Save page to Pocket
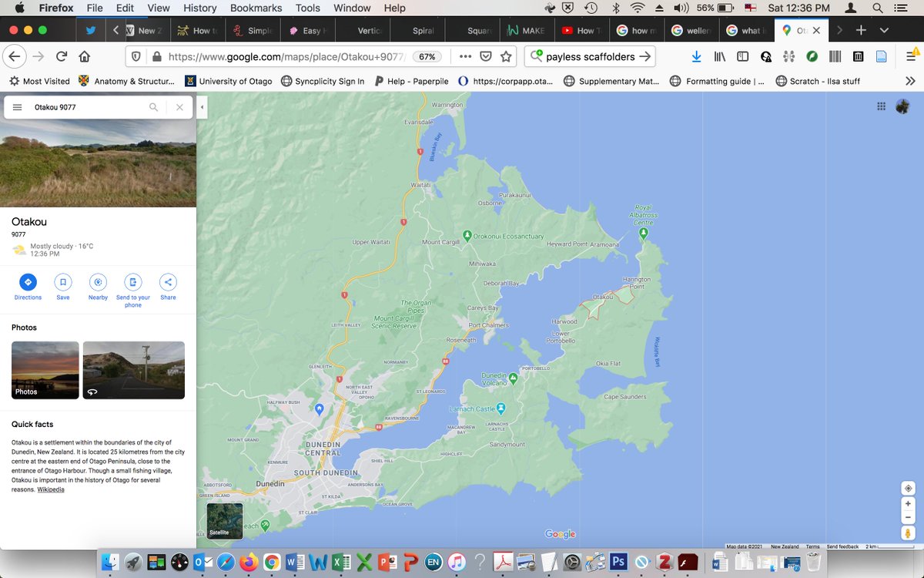This screenshot has height=578, width=924. click(x=486, y=56)
